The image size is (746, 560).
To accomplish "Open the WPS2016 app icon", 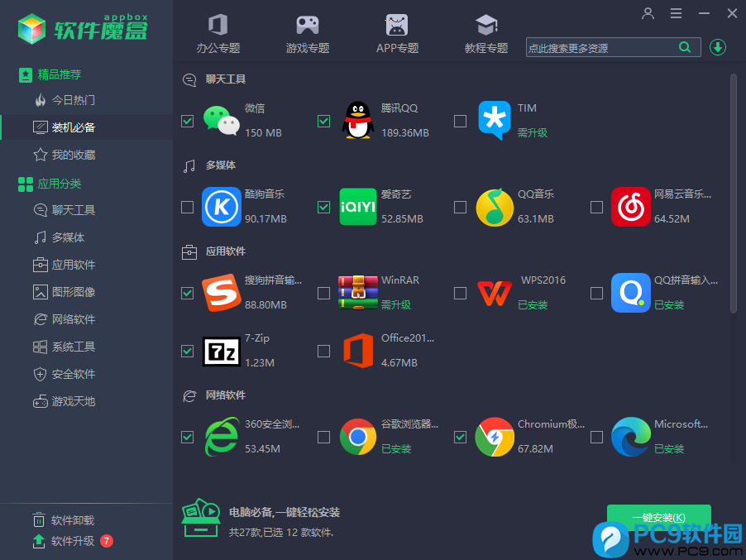I will point(495,293).
